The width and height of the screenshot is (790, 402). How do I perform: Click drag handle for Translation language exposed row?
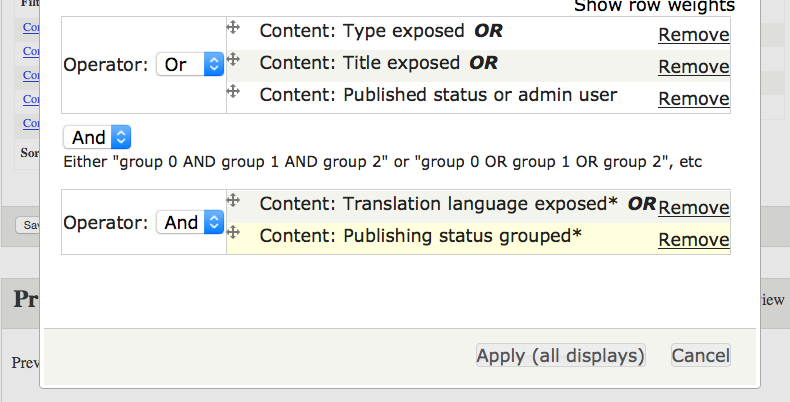coord(233,200)
